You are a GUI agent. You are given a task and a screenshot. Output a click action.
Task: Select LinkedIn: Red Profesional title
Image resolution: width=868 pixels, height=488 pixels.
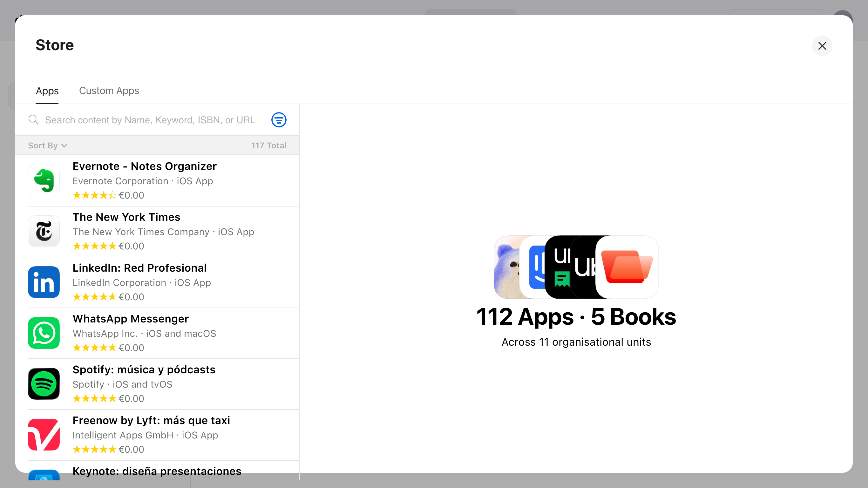[139, 268]
